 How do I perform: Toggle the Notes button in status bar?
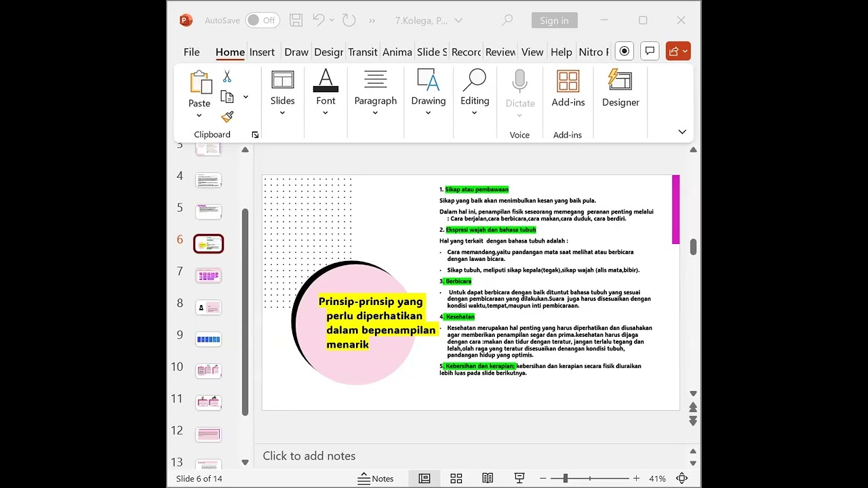pos(376,479)
